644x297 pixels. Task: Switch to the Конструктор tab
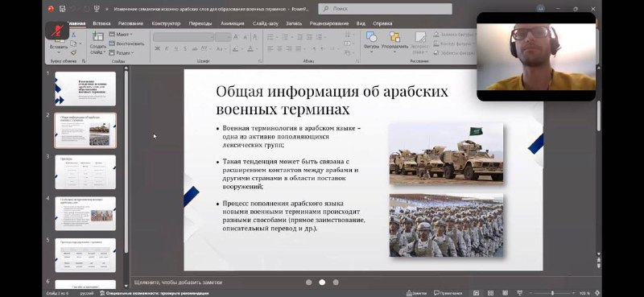tap(166, 23)
